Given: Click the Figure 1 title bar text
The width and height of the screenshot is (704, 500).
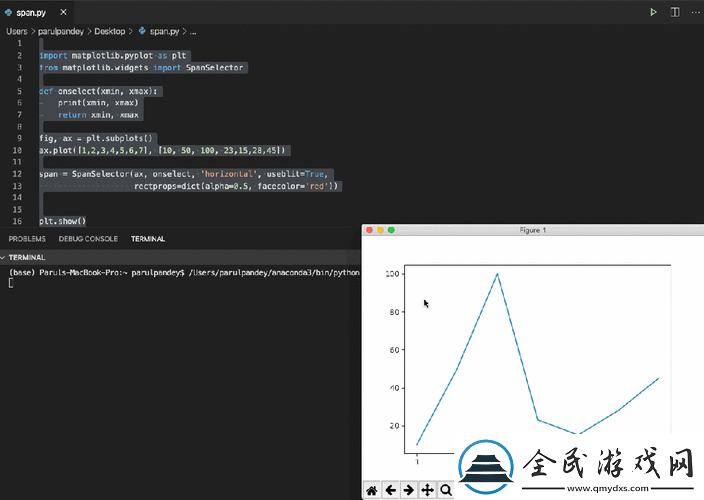Looking at the screenshot, I should (532, 230).
